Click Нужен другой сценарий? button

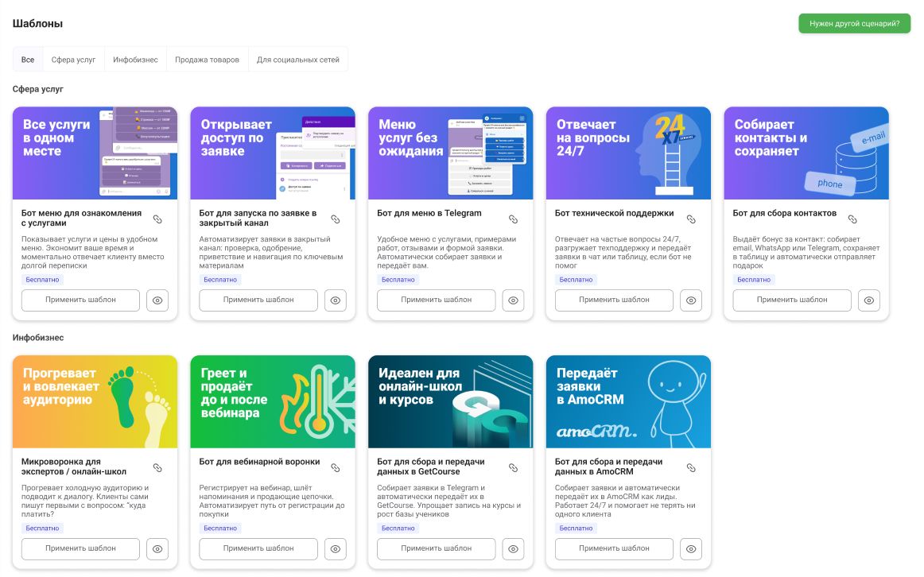coord(854,23)
